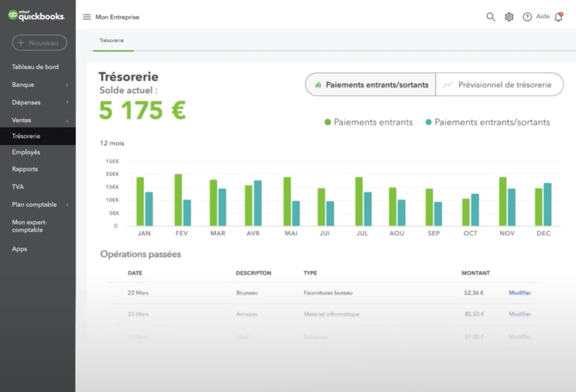
Task: Click the DATE column header
Action: pyautogui.click(x=135, y=273)
